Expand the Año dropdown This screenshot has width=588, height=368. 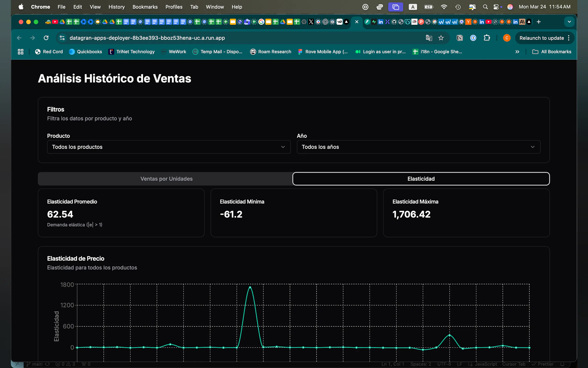(418, 147)
